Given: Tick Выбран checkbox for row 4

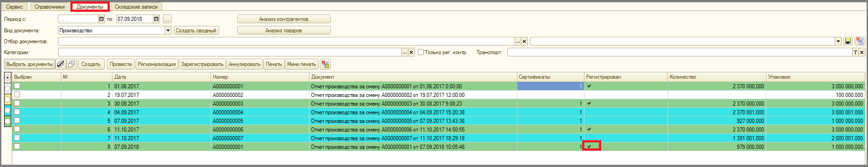Looking at the screenshot, I should pyautogui.click(x=17, y=112).
